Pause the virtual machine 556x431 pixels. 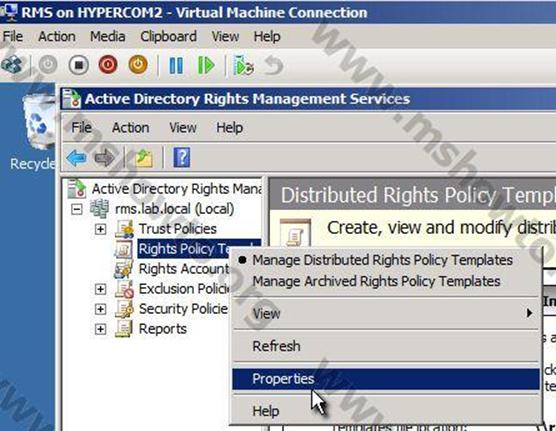tap(176, 66)
